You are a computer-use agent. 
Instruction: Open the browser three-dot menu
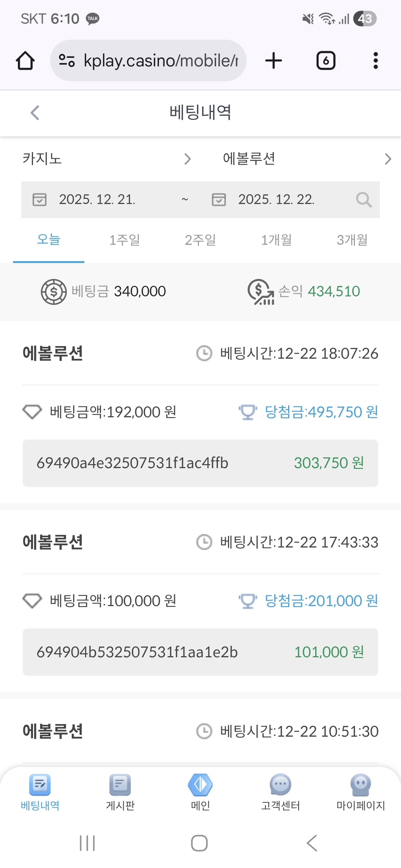coord(375,61)
